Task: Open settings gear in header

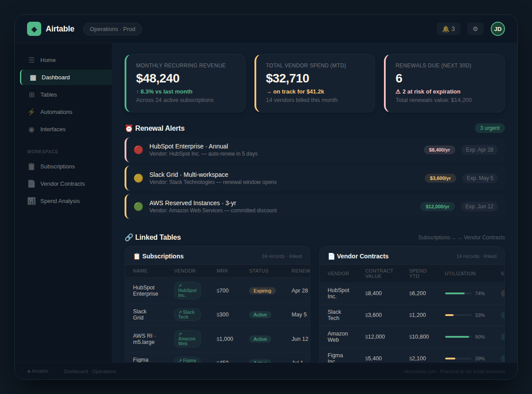Action: [x=475, y=29]
